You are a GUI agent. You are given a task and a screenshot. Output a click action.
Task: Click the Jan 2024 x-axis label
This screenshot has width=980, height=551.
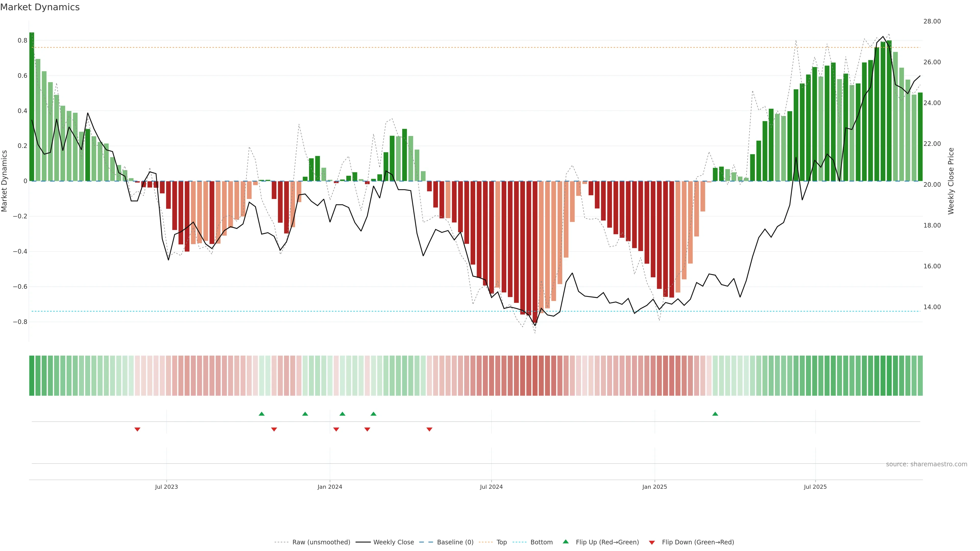(330, 487)
